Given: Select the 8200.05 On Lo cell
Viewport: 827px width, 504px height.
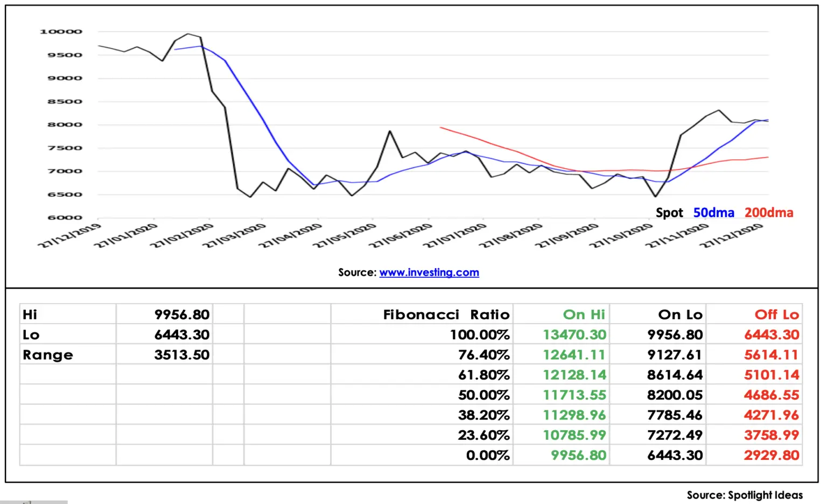Looking at the screenshot, I should tap(658, 395).
